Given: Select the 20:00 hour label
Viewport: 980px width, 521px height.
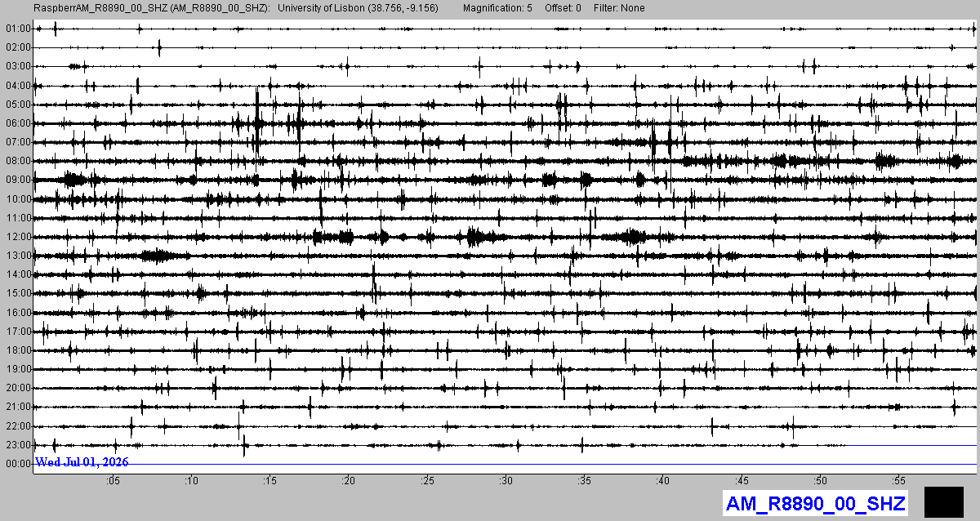Looking at the screenshot, I should coord(18,388).
